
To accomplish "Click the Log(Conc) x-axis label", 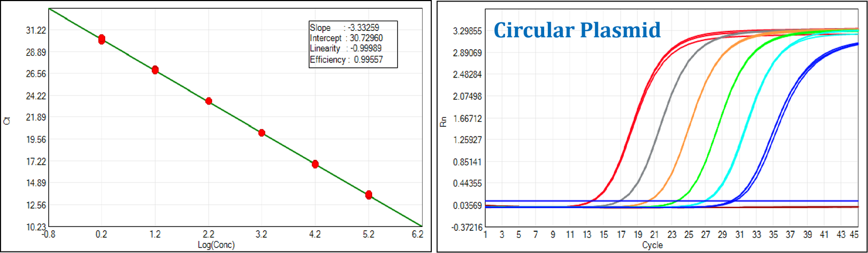I will pyautogui.click(x=216, y=245).
